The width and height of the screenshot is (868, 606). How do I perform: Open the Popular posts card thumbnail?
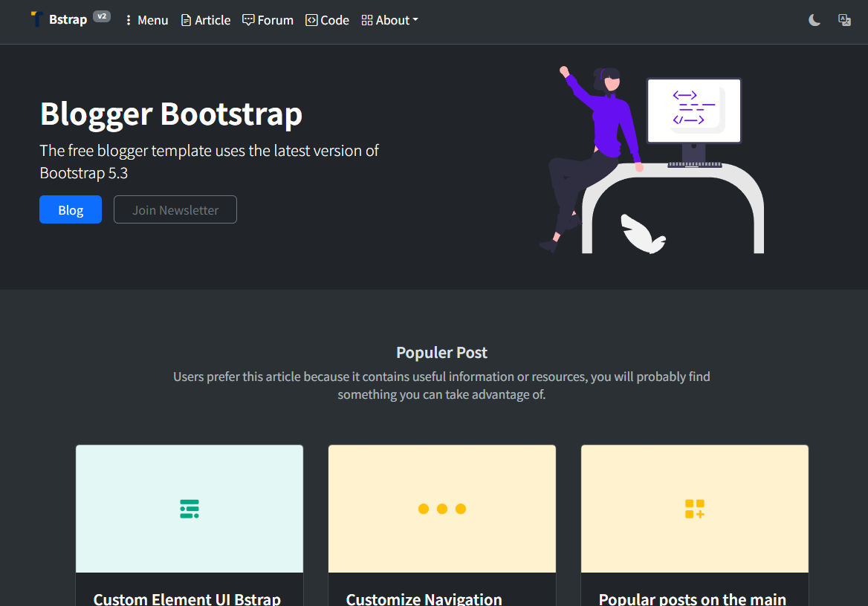coord(695,509)
